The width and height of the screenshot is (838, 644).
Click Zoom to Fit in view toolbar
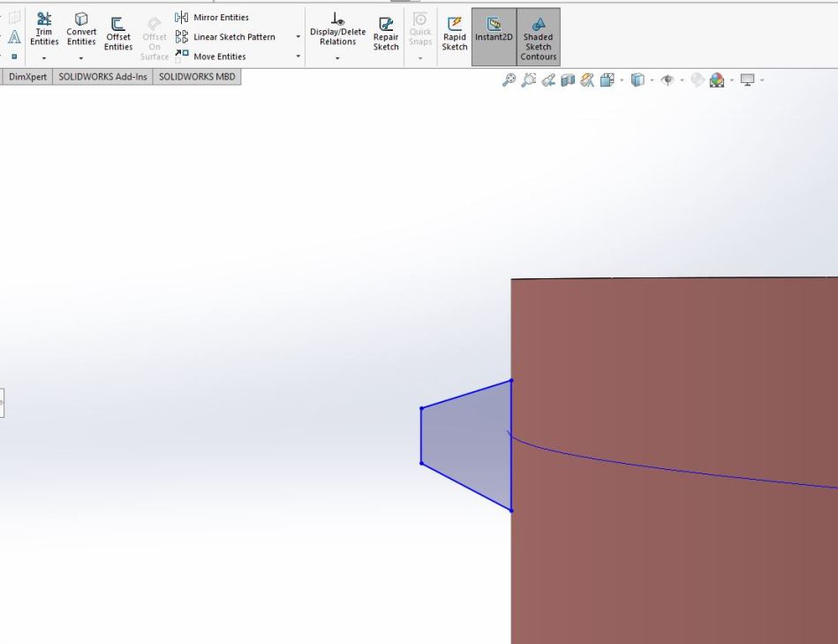[x=509, y=80]
